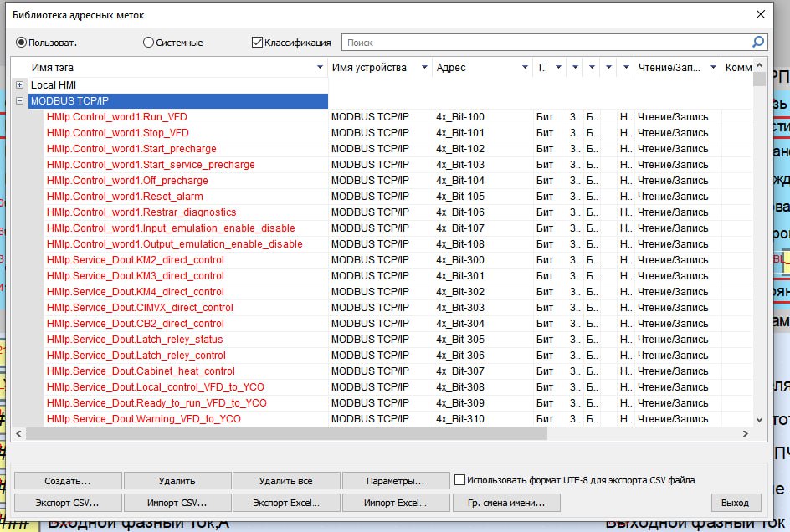Select tag HMIp.Service_Dout.Local_control_VFD_to_YCO
This screenshot has height=532, width=790.
pos(156,387)
